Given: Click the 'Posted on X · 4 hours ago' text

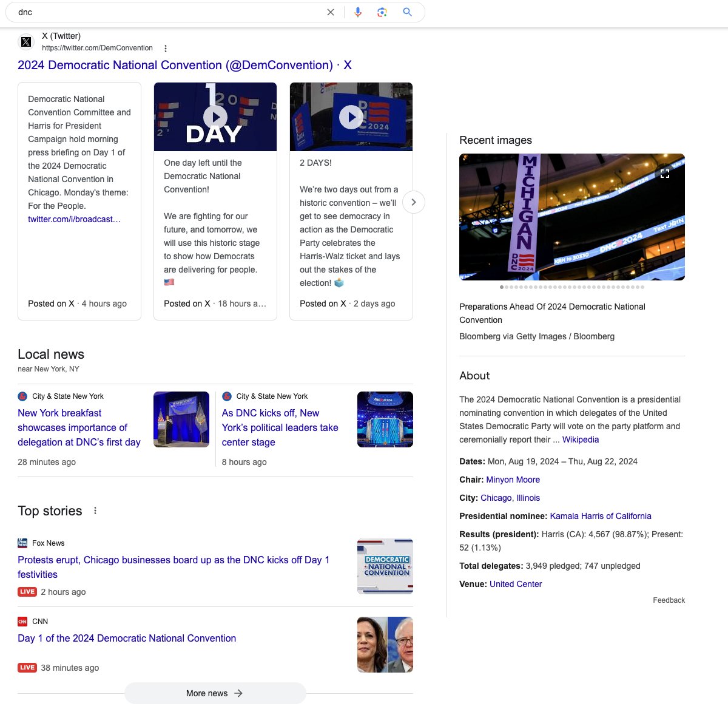Looking at the screenshot, I should (77, 304).
